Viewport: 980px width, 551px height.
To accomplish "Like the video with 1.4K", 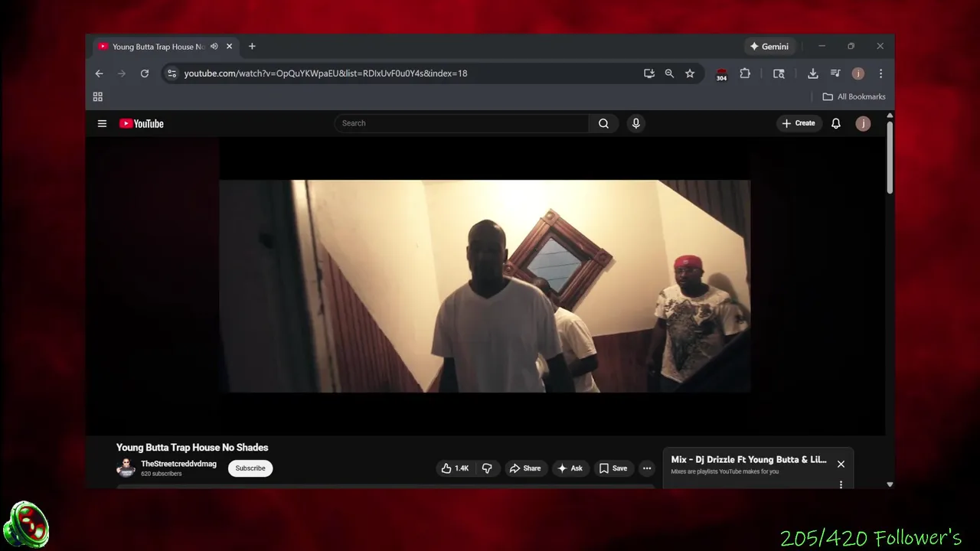I will 455,468.
